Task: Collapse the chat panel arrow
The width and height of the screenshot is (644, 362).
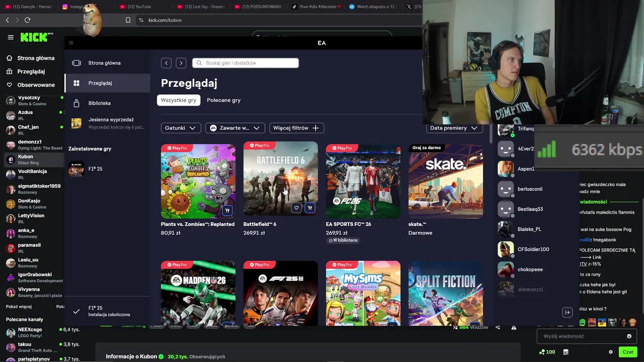Action: click(567, 312)
